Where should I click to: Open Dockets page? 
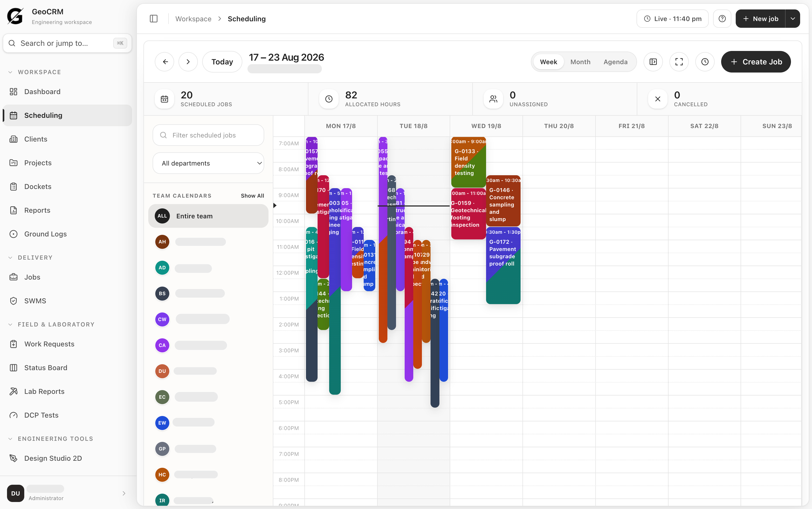(67, 187)
